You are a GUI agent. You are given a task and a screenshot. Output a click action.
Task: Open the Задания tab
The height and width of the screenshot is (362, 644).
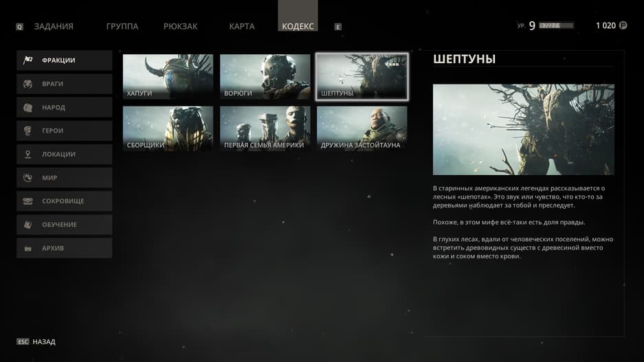click(x=54, y=26)
